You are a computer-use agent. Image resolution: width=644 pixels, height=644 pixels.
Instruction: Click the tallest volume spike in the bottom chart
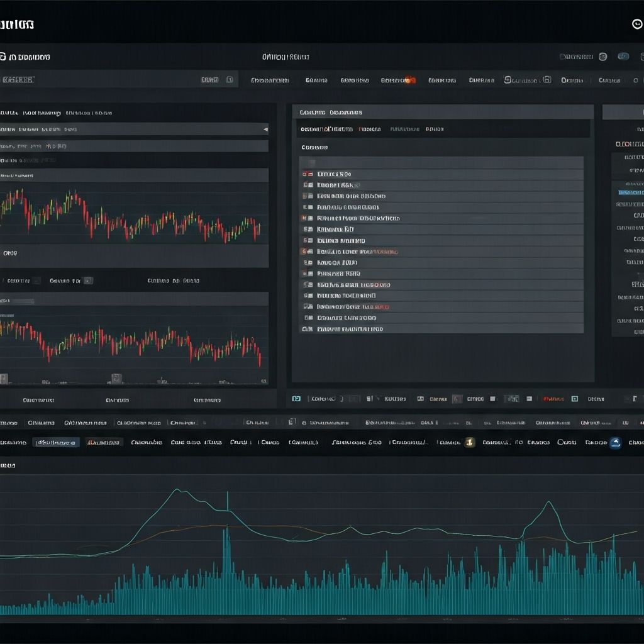tap(226, 553)
